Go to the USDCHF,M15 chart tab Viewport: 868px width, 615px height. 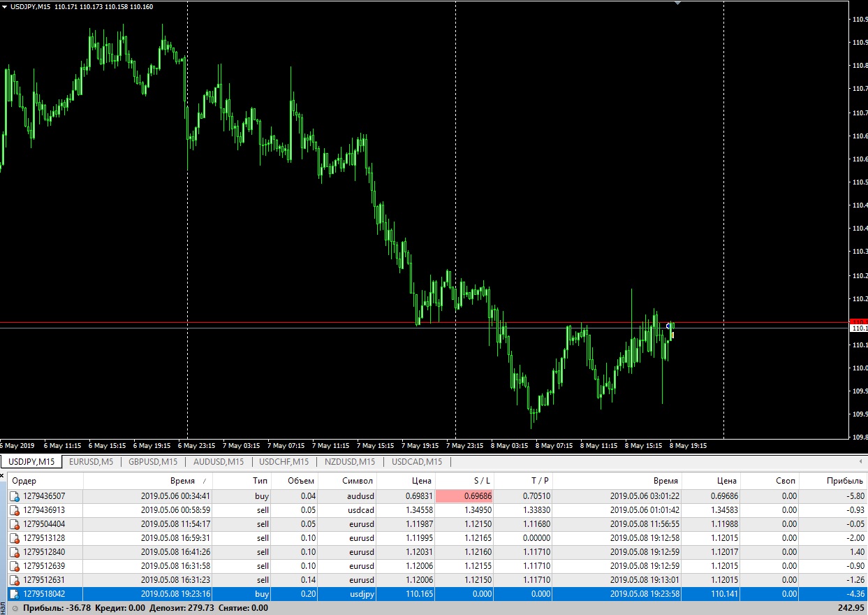[x=284, y=462]
